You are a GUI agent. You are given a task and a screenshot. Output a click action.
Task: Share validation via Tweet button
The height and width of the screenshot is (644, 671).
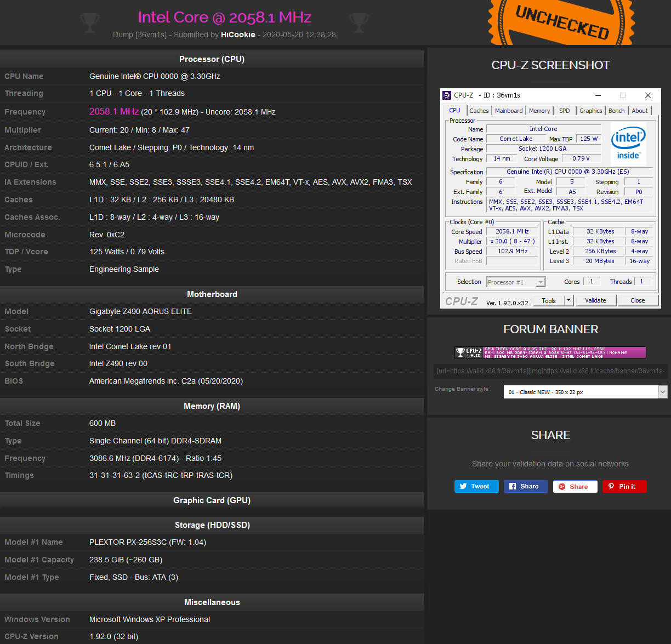click(476, 486)
